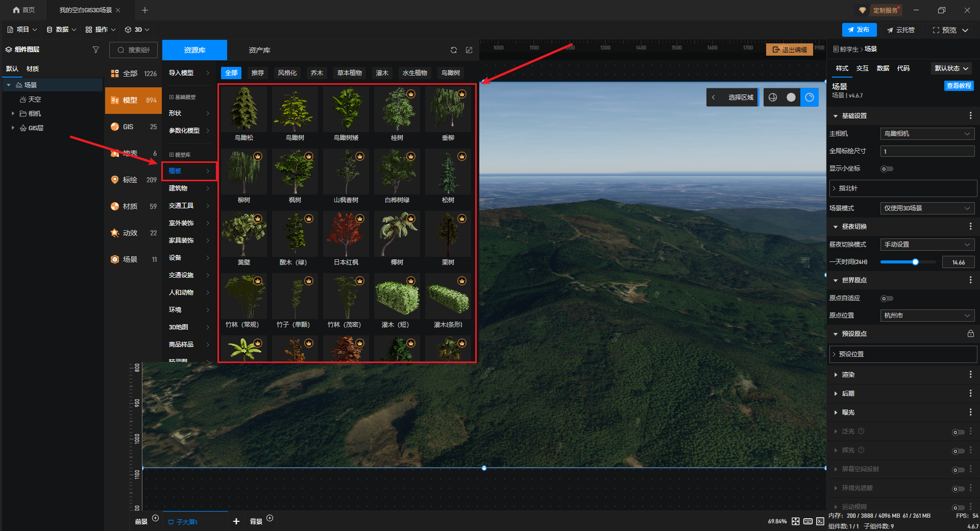Click the fit-to-screen icon beside zoom percent
This screenshot has height=531, width=980.
tap(795, 521)
